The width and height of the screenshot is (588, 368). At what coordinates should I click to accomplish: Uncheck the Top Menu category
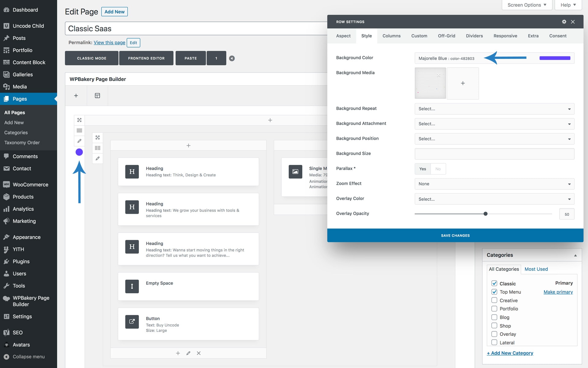click(x=494, y=292)
